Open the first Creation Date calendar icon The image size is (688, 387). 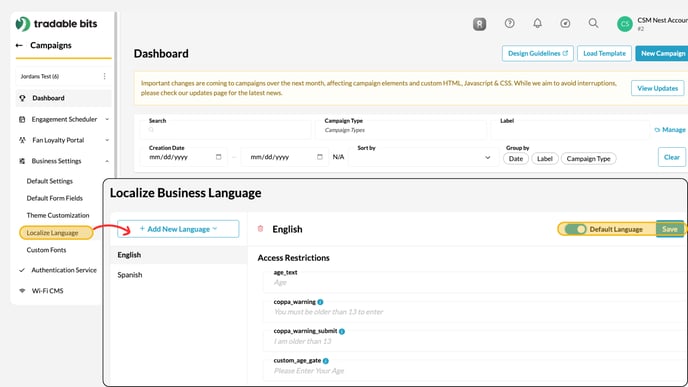[219, 157]
